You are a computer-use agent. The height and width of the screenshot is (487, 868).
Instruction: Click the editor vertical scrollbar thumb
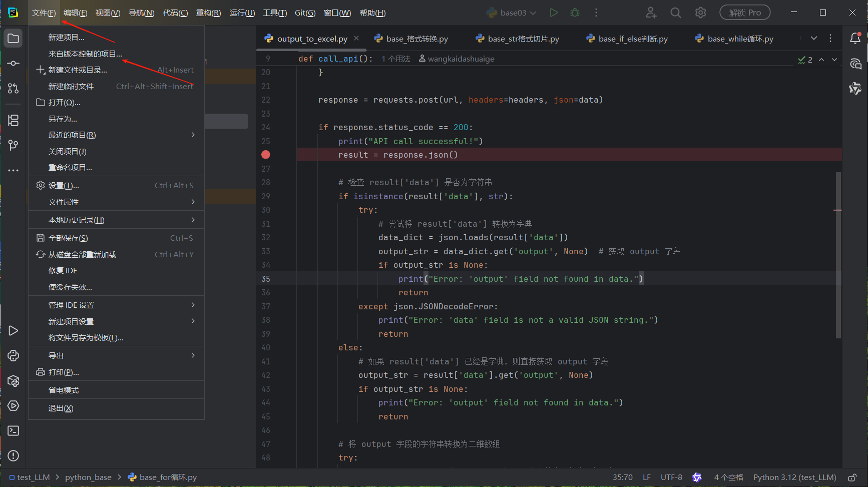838,255
